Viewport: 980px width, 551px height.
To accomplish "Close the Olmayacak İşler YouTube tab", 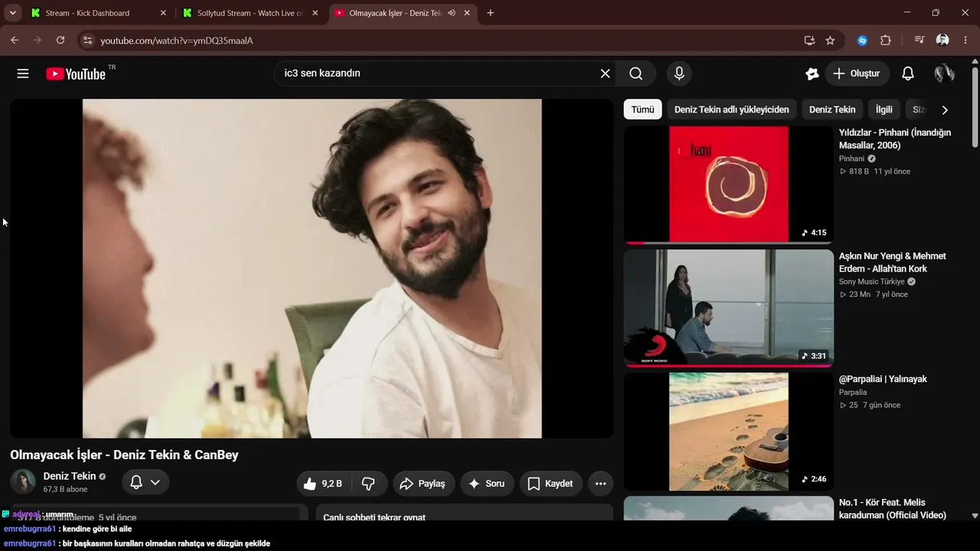I will click(466, 13).
